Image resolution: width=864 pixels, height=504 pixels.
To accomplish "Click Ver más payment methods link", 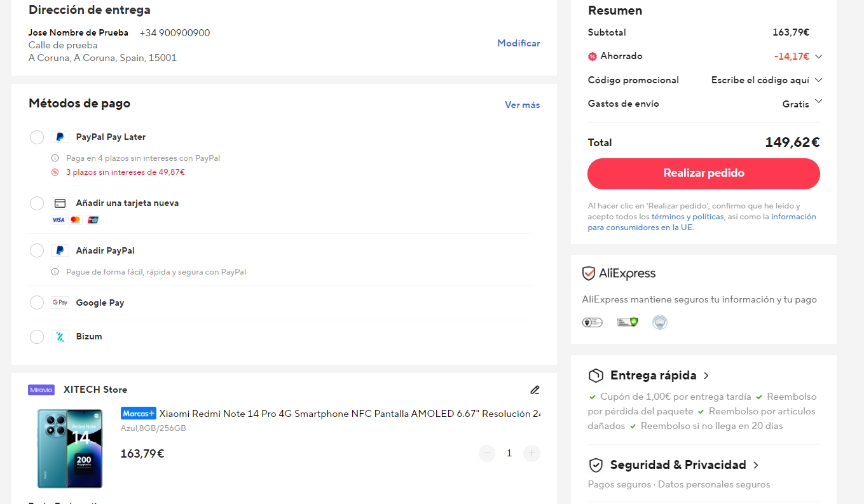I will click(523, 105).
